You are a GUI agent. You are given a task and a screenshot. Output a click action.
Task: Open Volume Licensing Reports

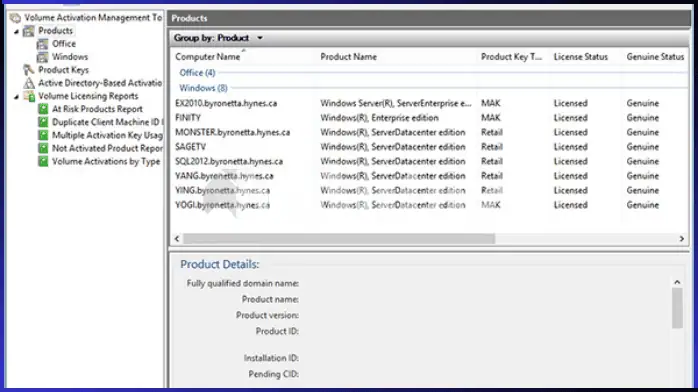[88, 96]
